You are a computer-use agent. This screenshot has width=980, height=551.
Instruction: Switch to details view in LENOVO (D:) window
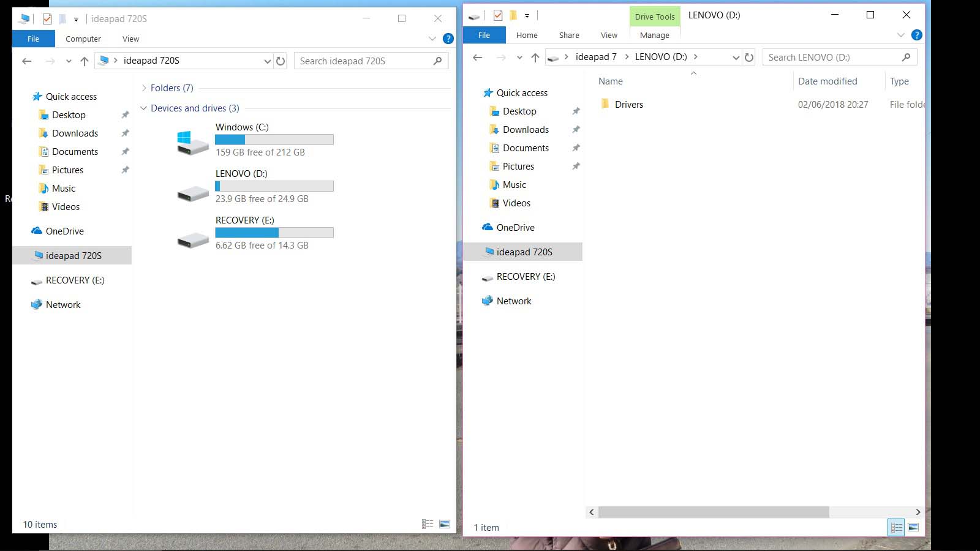[x=896, y=527]
